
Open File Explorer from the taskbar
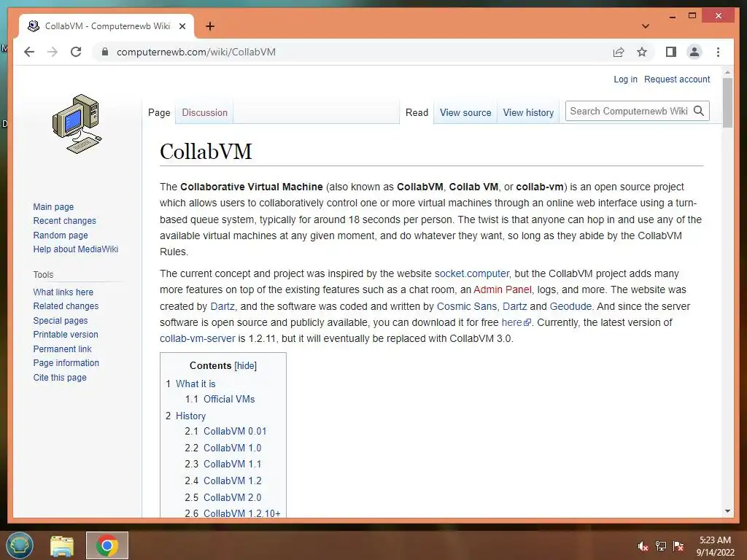tap(63, 545)
